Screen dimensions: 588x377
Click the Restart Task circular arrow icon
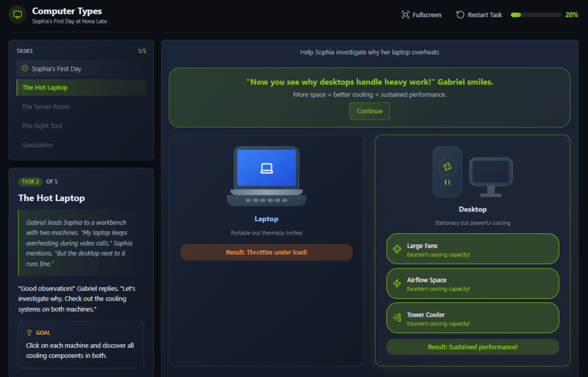point(460,15)
